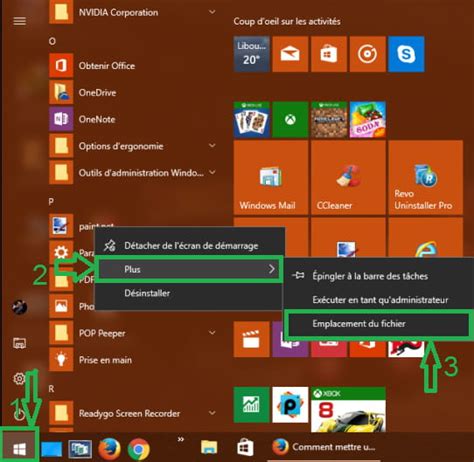
Task: Expand Outils d'administration Windows chevron
Action: (212, 172)
